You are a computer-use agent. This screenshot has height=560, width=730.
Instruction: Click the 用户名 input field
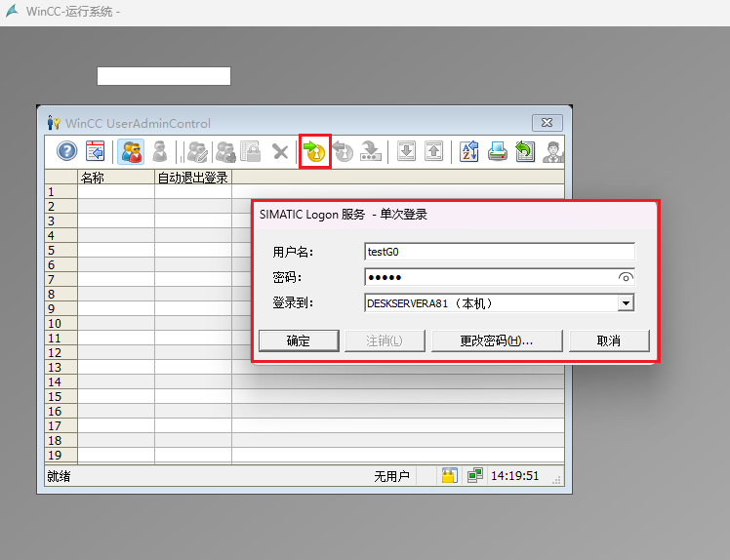coord(499,252)
